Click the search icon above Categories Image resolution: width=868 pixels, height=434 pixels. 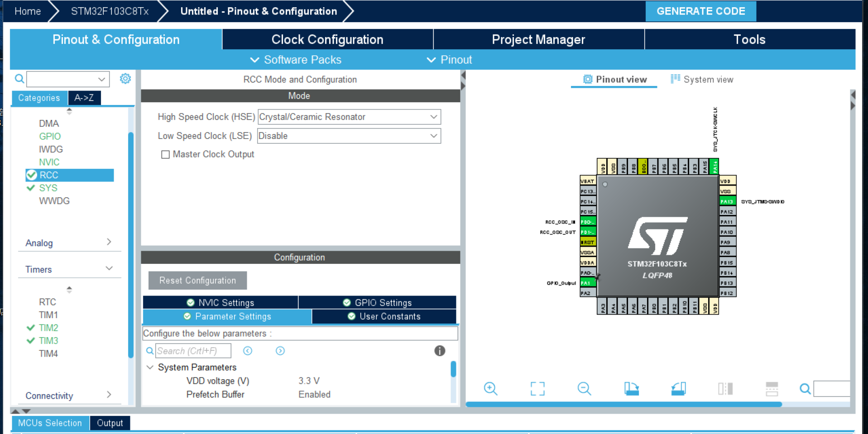pyautogui.click(x=19, y=79)
